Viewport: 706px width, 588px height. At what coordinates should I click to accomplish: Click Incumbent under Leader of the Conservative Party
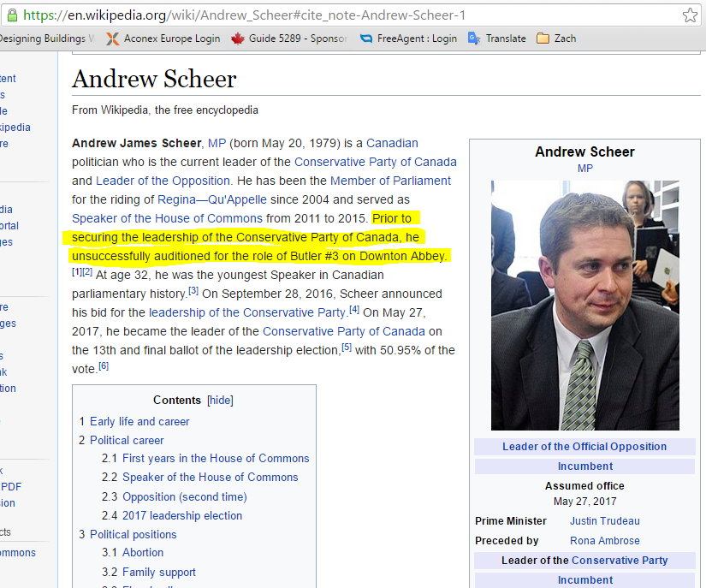pos(585,580)
